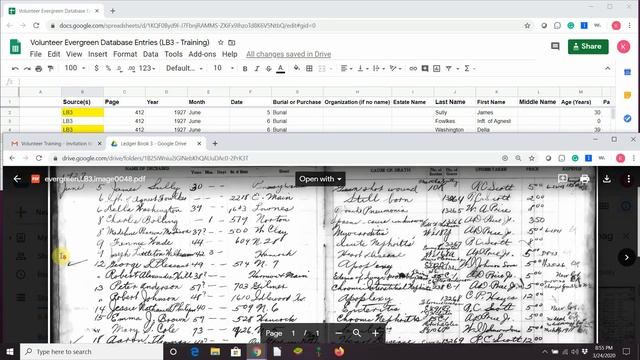
Task: Click the Undo icon in Sheets toolbar
Action: (x=15, y=69)
